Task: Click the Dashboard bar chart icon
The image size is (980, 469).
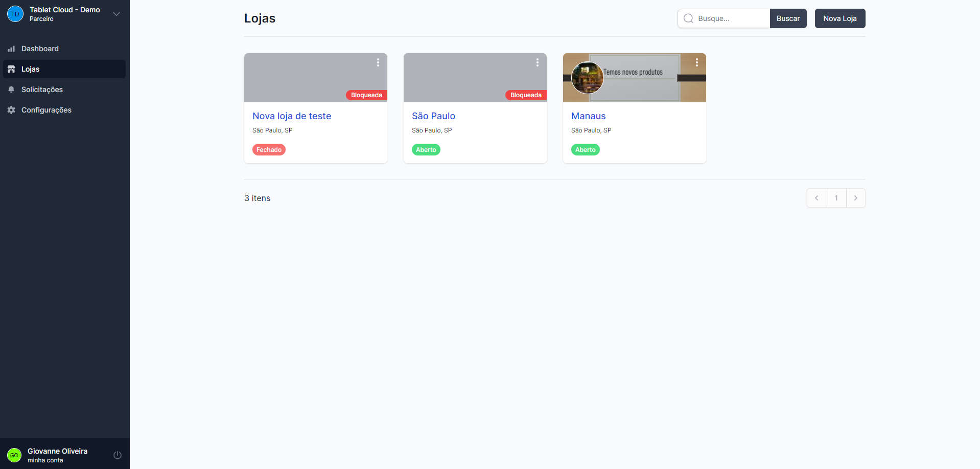Action: [11, 49]
